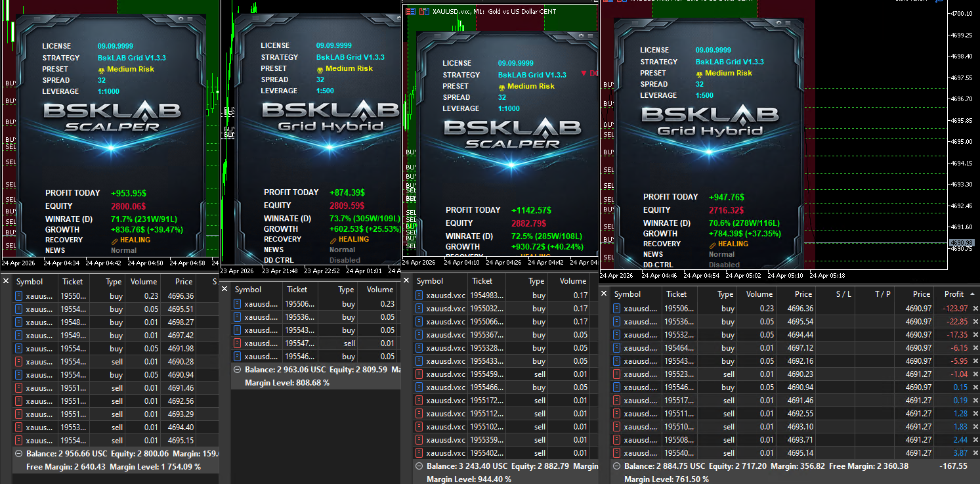Viewport: 980px width, 484px height.
Task: Click Margin Level: 761.50 % text
Action: click(x=667, y=479)
